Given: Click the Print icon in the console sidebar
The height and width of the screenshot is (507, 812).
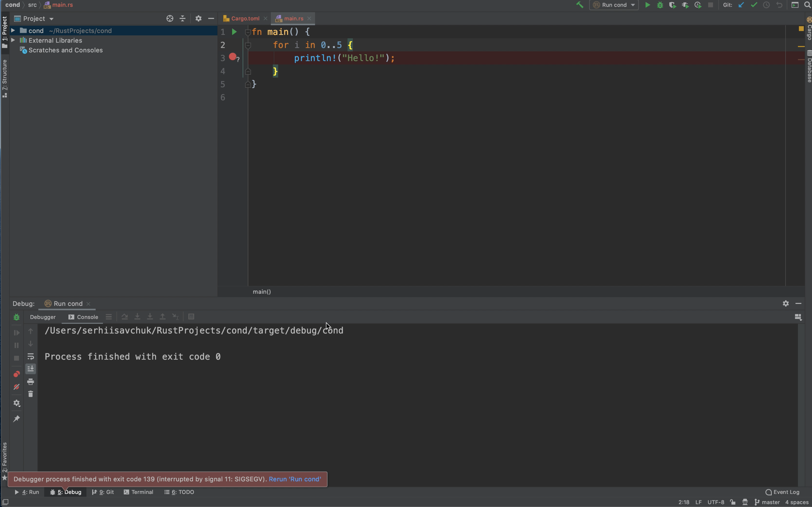Looking at the screenshot, I should 30,381.
